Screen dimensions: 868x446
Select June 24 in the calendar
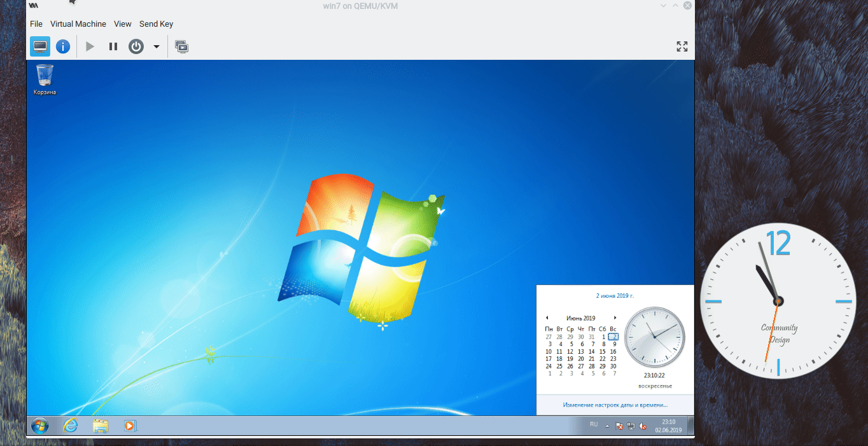549,366
